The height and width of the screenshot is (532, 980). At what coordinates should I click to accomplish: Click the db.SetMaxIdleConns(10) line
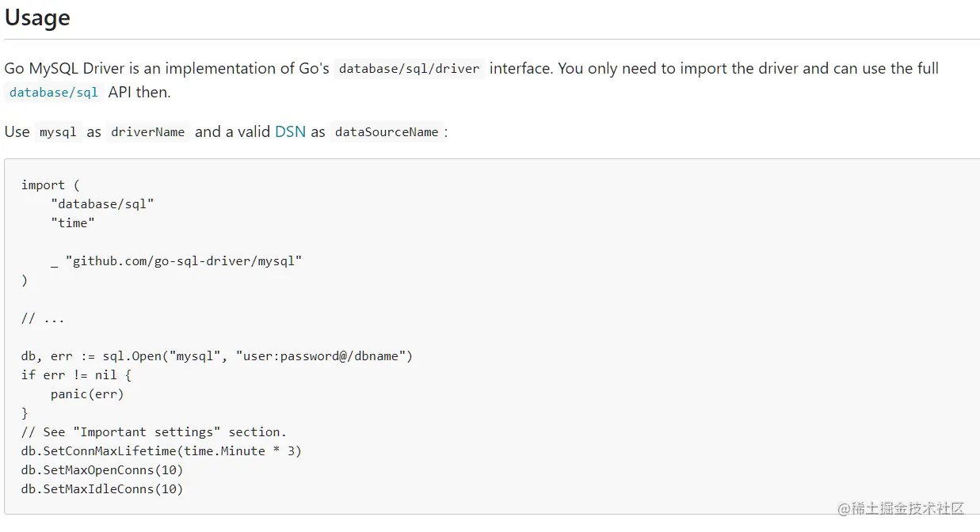pyautogui.click(x=102, y=489)
